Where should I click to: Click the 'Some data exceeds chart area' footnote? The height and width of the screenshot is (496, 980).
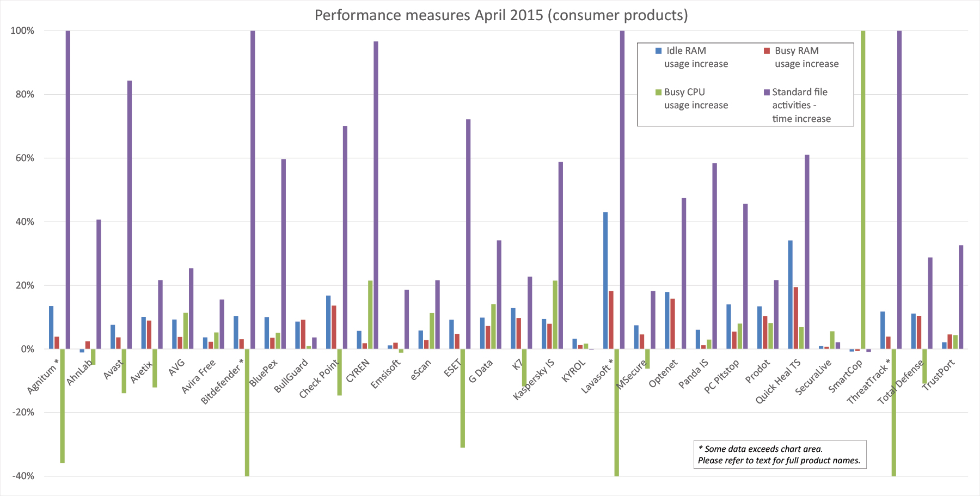(761, 449)
